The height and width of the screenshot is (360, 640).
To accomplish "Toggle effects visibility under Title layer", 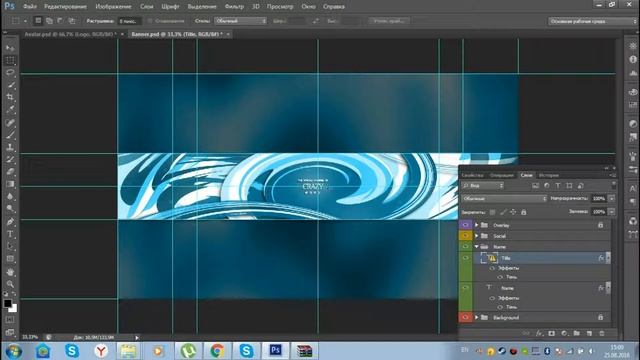I will [x=492, y=268].
